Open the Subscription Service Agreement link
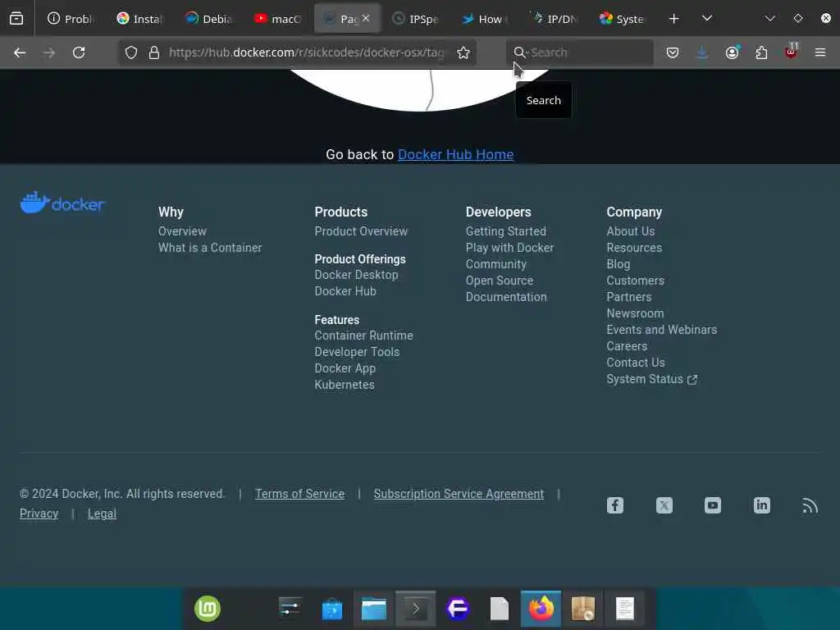840x630 pixels. tap(459, 494)
